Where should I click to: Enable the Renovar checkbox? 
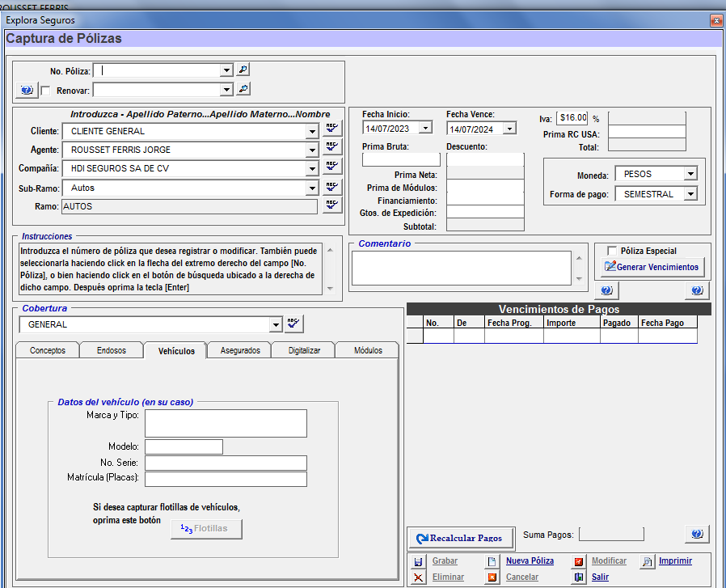point(46,90)
